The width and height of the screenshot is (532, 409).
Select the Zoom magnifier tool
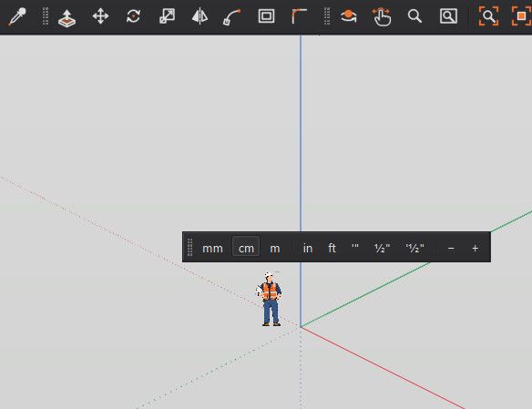pyautogui.click(x=414, y=15)
